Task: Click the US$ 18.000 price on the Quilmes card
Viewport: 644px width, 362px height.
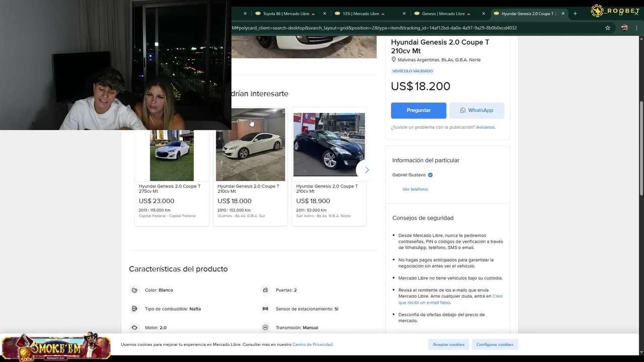Action: [x=234, y=201]
